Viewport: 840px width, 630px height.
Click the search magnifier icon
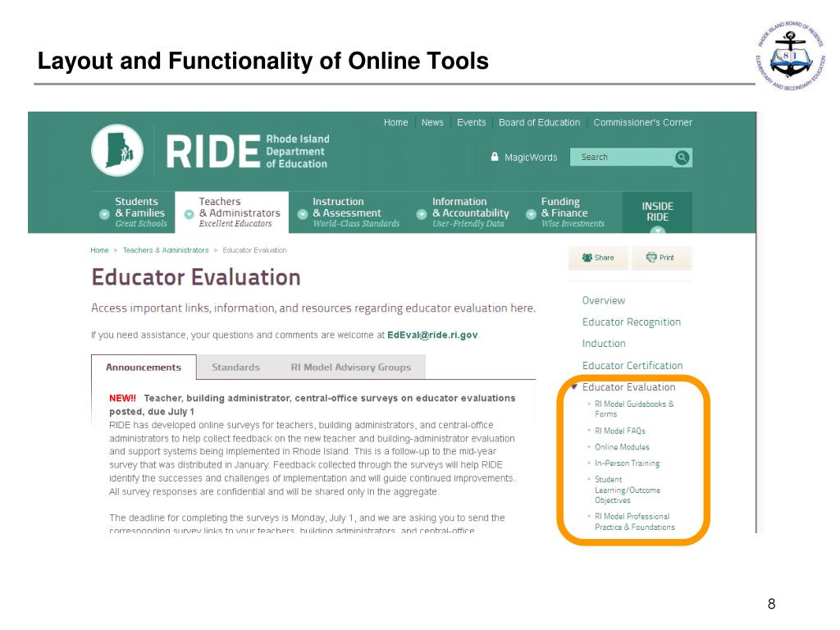coord(682,157)
